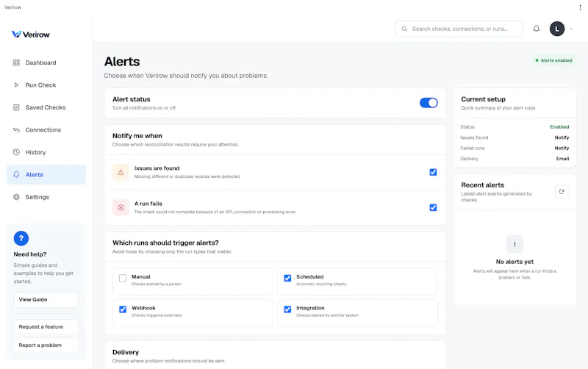Click the Recent alerts heading

click(x=482, y=185)
